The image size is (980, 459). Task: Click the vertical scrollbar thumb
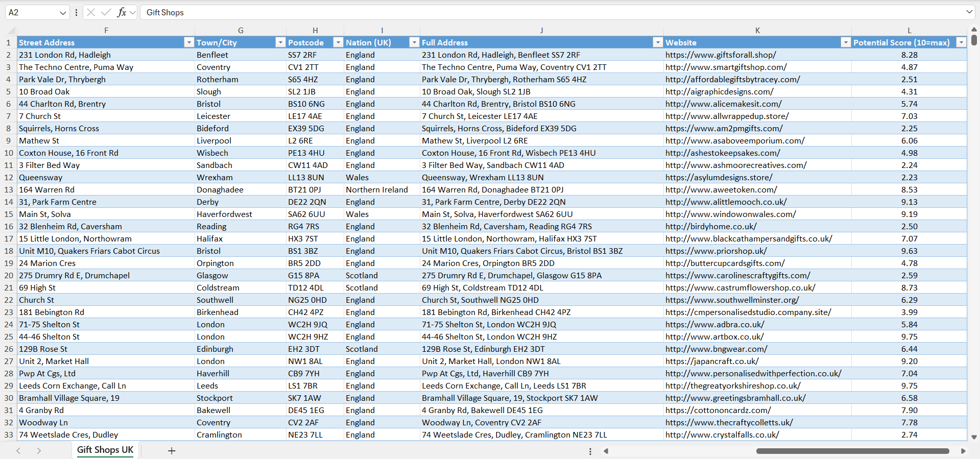click(974, 40)
